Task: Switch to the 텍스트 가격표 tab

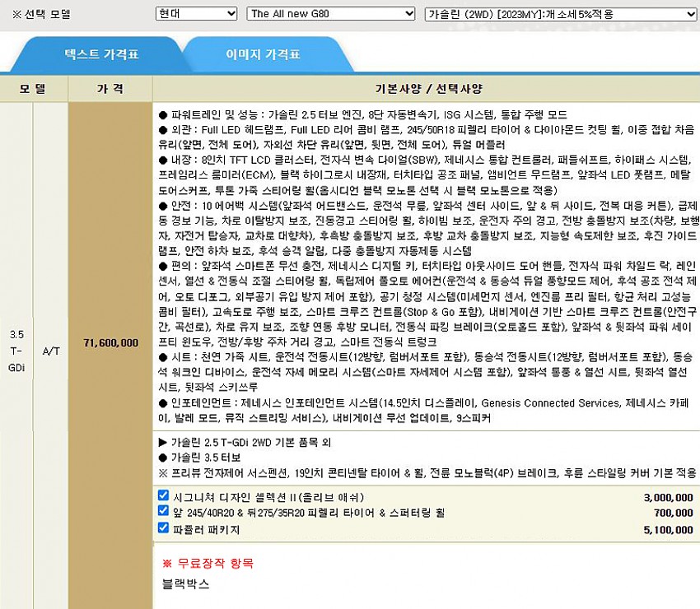Action: click(x=101, y=55)
